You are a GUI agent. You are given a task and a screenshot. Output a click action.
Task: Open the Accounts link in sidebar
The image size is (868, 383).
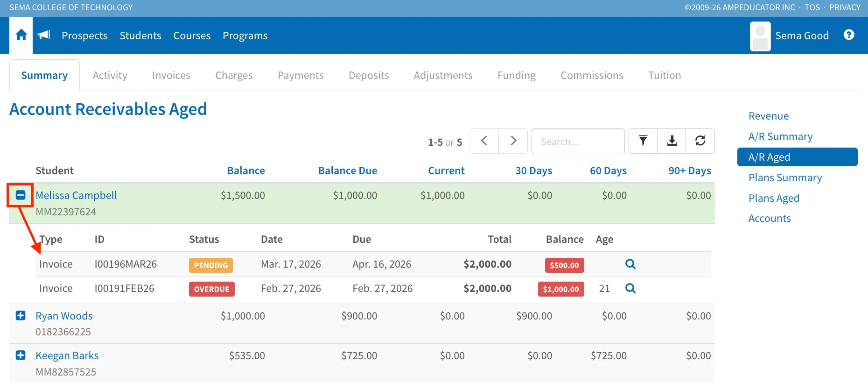click(x=770, y=218)
